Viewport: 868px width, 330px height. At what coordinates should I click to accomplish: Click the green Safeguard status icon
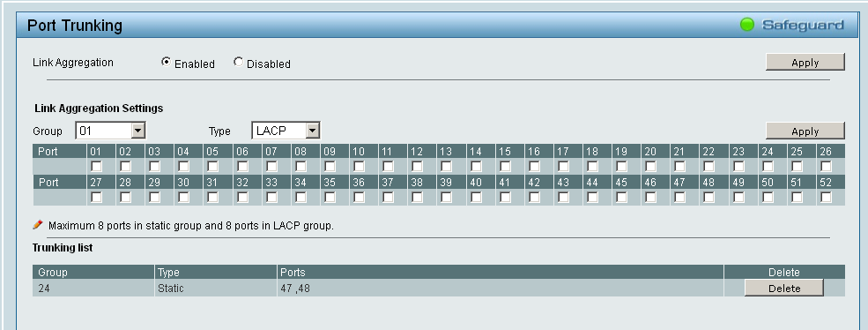click(x=747, y=25)
